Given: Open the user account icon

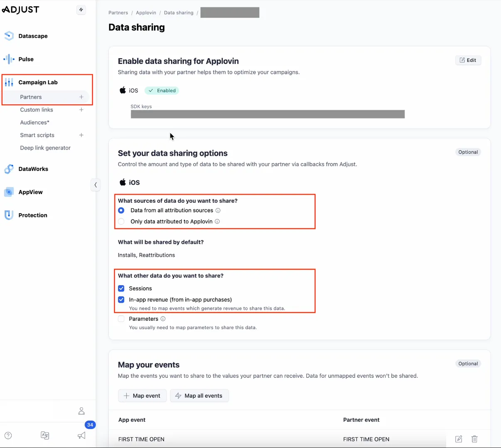Looking at the screenshot, I should pos(81,411).
